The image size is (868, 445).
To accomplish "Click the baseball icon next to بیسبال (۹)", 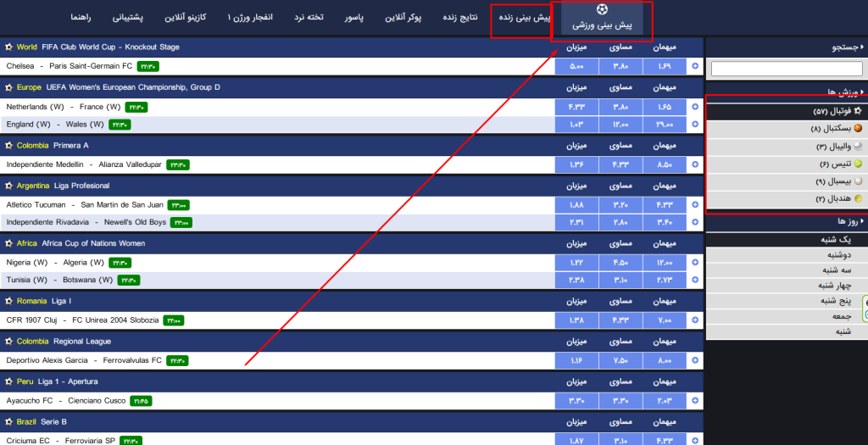I will [858, 181].
